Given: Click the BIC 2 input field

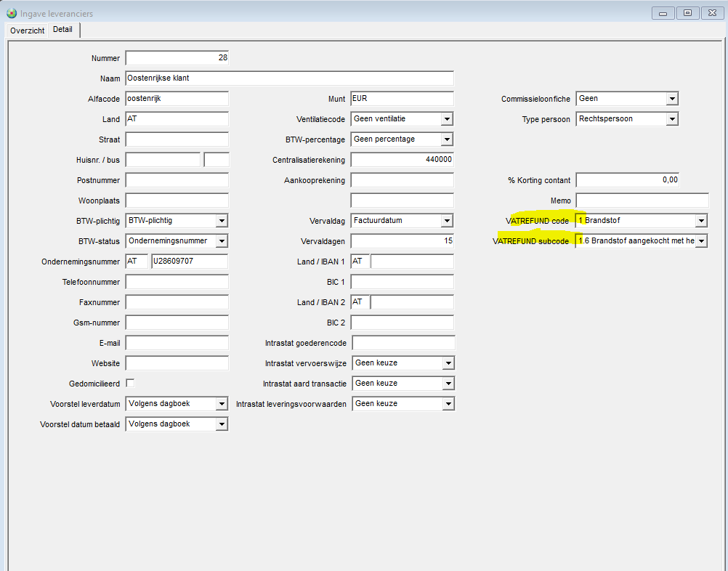Looking at the screenshot, I should (x=402, y=323).
